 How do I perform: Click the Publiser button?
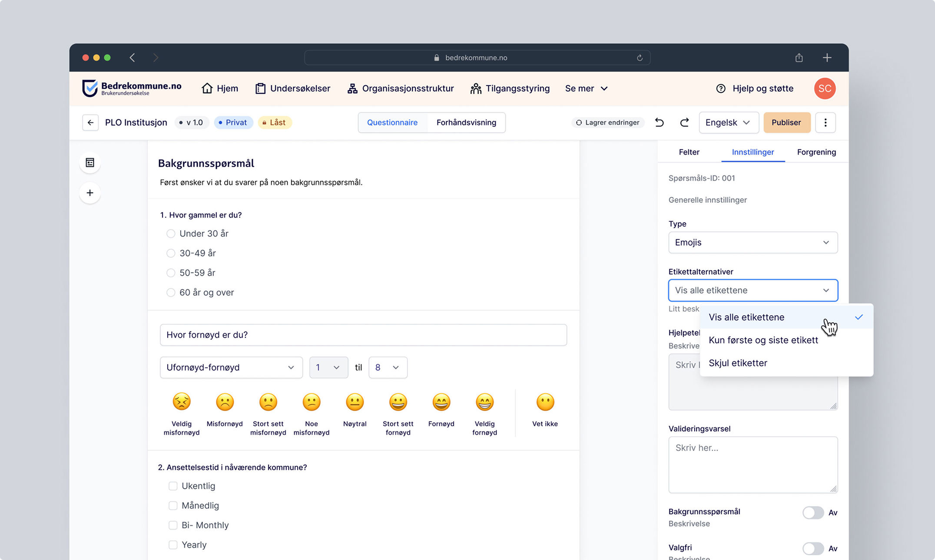tap(786, 122)
